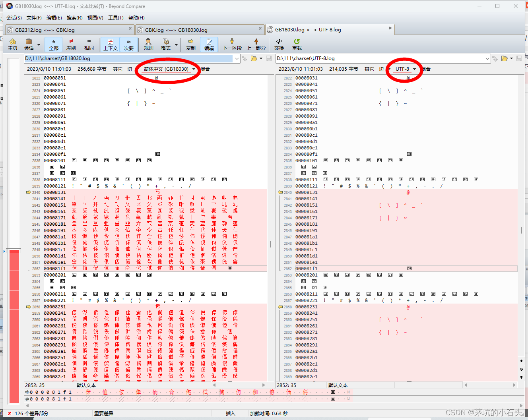Click right pane horizontal scroll left arrow
The width and height of the screenshot is (528, 420).
pos(466,385)
